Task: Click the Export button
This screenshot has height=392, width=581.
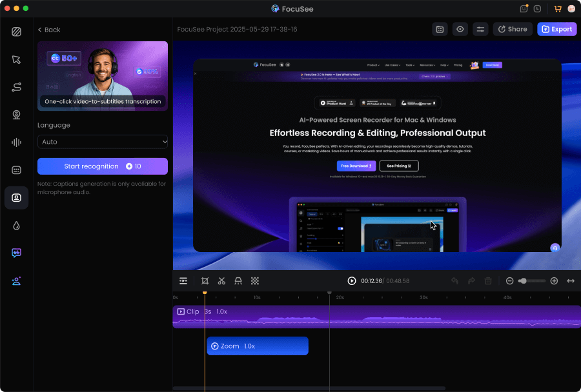Action: 556,29
